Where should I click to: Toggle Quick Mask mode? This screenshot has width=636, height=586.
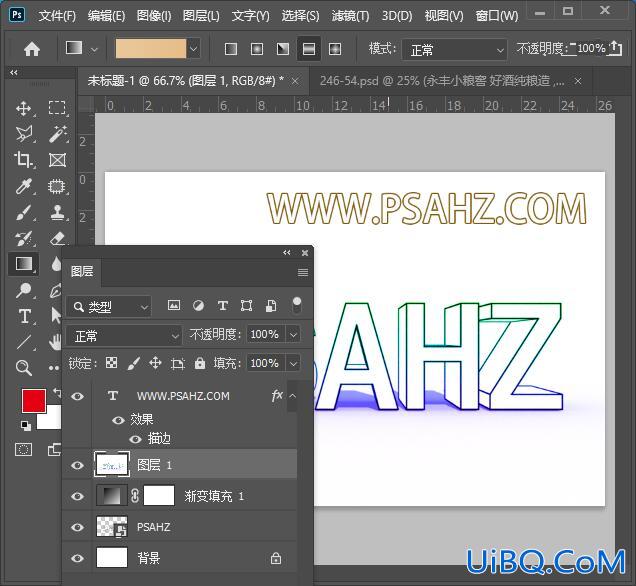(23, 449)
